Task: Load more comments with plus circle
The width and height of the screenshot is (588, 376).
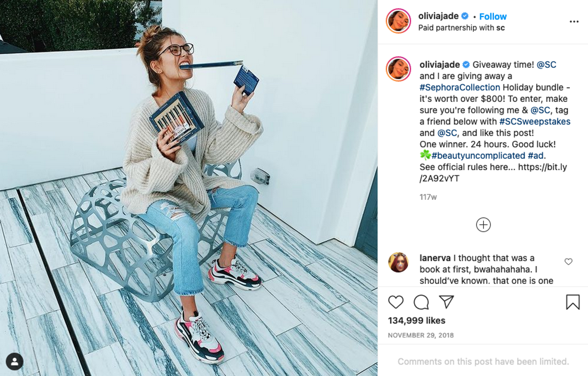Action: coord(483,225)
